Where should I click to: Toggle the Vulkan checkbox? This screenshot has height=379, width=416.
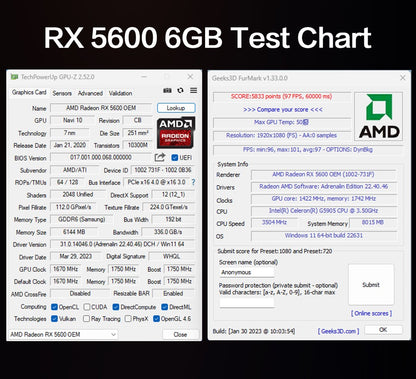tap(54, 319)
